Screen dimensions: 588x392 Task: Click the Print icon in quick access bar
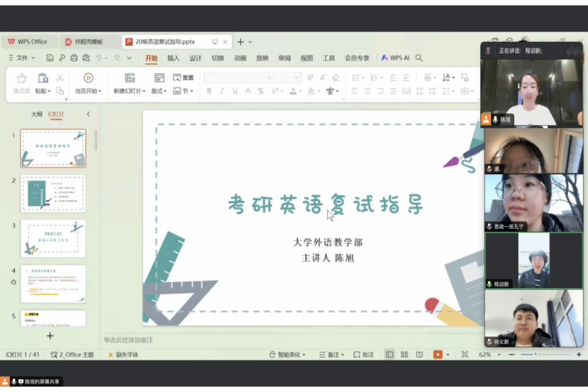click(x=74, y=58)
